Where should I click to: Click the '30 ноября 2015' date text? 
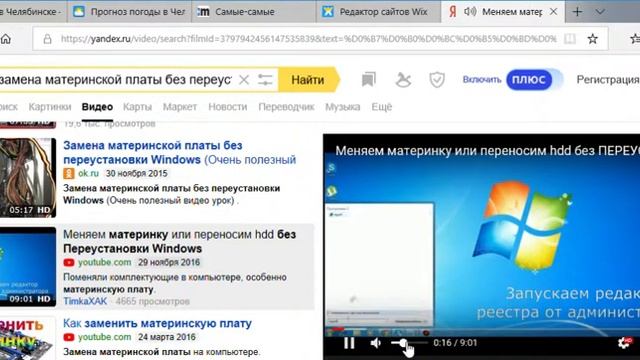point(137,173)
